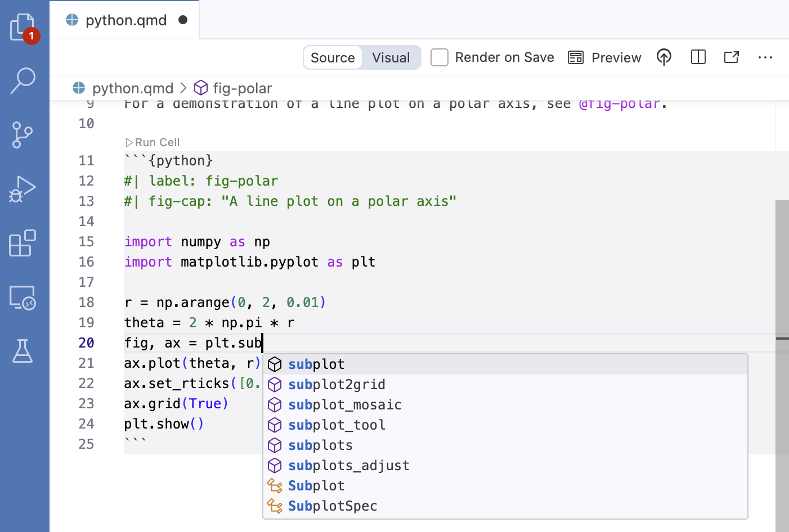Click the Quarto publish upload icon
This screenshot has width=789, height=532.
click(x=664, y=57)
